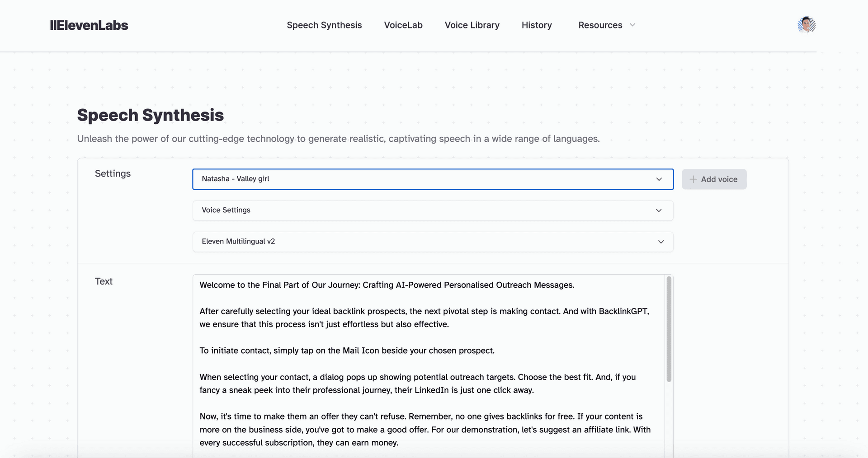
Task: Click the Voice Settings chevron arrow
Action: [x=659, y=210]
